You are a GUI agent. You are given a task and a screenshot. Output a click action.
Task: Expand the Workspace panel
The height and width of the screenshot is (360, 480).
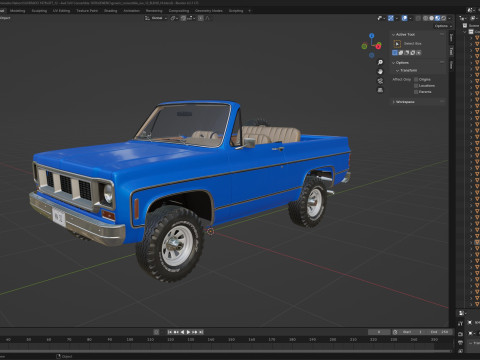coord(404,102)
